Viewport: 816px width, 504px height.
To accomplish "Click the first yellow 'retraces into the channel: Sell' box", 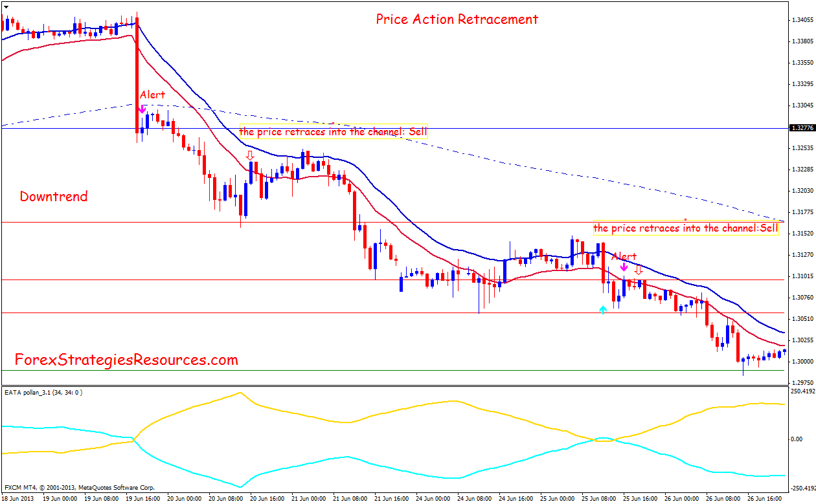I will 334,131.
